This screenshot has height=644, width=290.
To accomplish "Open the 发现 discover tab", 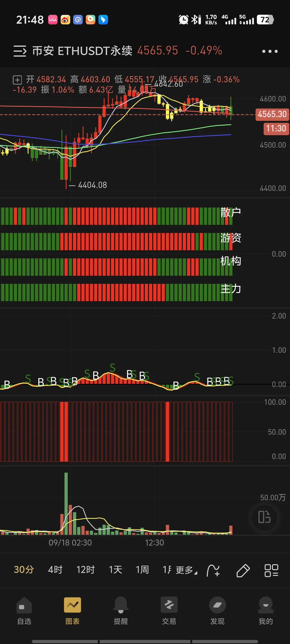I will coord(217,611).
